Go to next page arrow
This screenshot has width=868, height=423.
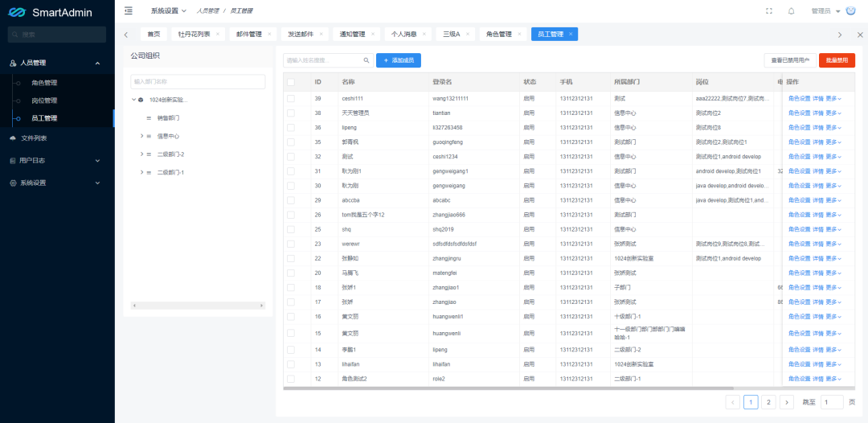787,403
